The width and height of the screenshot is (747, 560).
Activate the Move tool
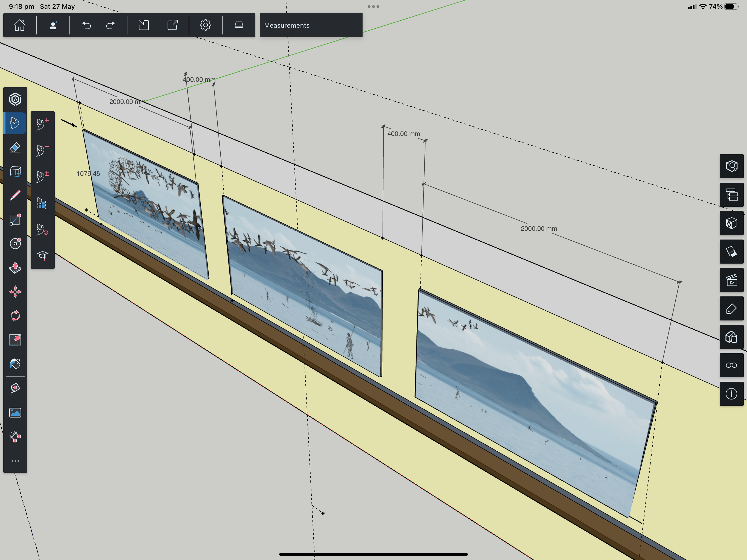(15, 292)
